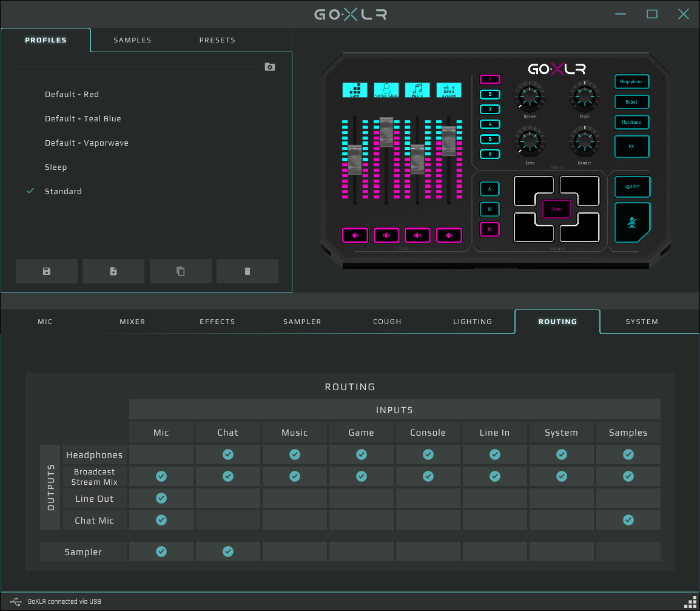Click the mute button below the Music fader
Image resolution: width=700 pixels, height=611 pixels.
coord(417,235)
